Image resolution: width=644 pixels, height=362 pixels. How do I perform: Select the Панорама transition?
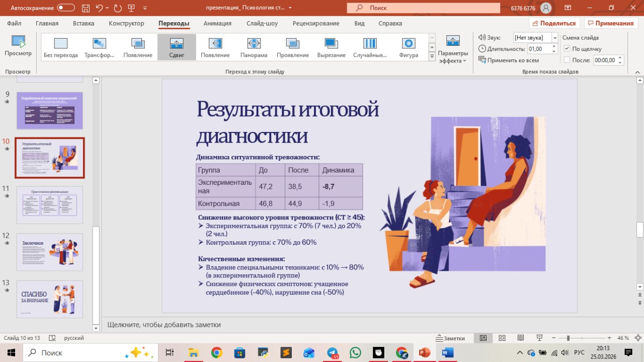(x=254, y=47)
